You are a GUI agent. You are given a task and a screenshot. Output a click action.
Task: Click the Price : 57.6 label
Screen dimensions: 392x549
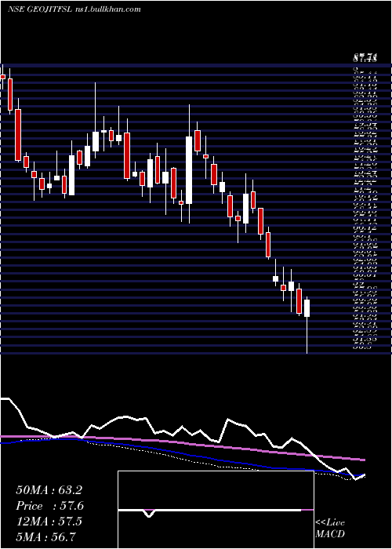click(49, 506)
